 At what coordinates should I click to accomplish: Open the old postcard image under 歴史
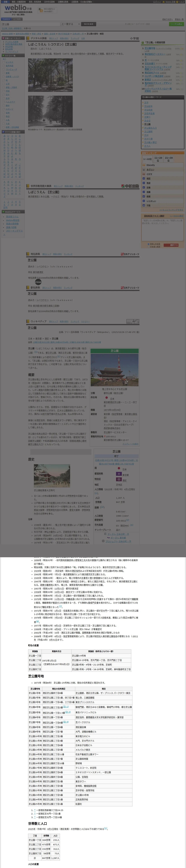pyautogui.click(x=52, y=476)
